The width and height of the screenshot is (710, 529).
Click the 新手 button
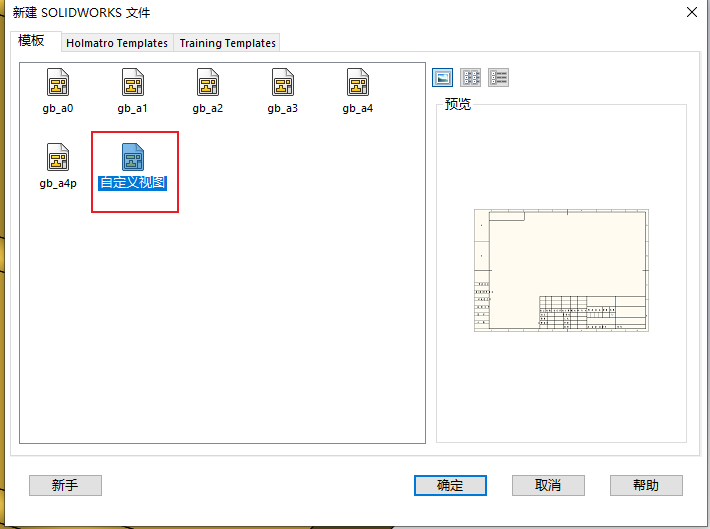point(65,485)
